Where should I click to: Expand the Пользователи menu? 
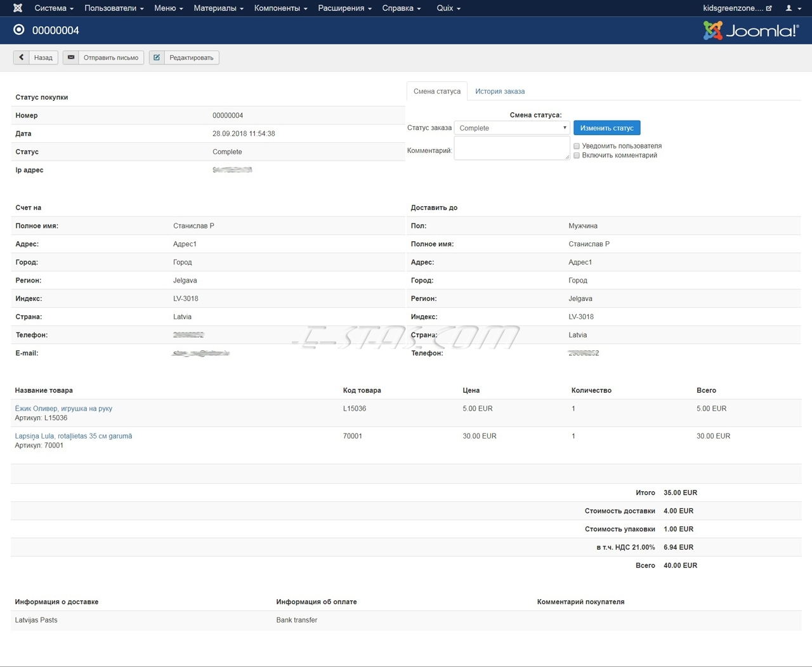114,8
